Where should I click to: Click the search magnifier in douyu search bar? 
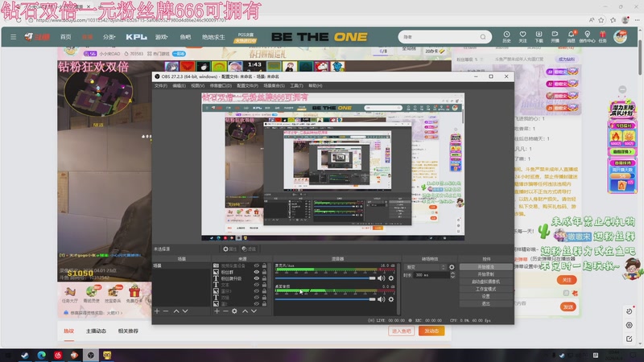click(x=483, y=37)
